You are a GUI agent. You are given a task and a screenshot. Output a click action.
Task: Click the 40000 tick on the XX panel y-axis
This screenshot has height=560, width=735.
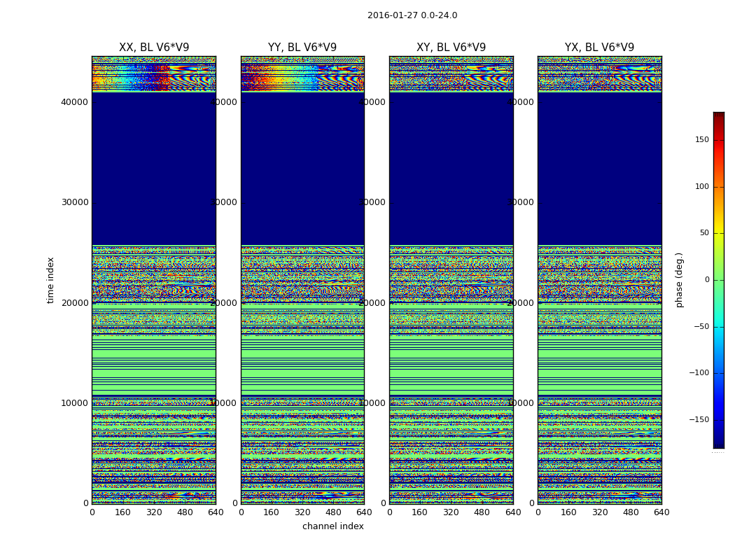point(74,102)
